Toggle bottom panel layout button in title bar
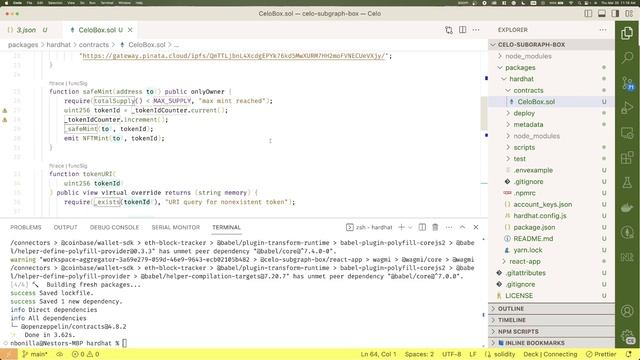 click(602, 13)
